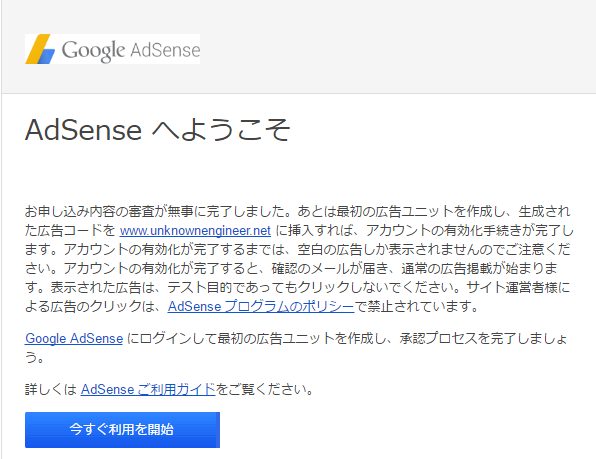Click the word Google in the header logo

click(93, 50)
